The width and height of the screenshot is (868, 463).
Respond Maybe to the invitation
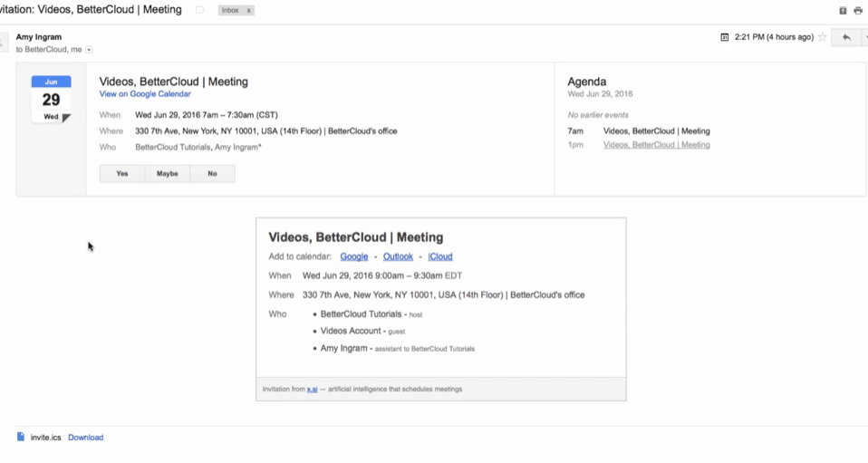(168, 173)
